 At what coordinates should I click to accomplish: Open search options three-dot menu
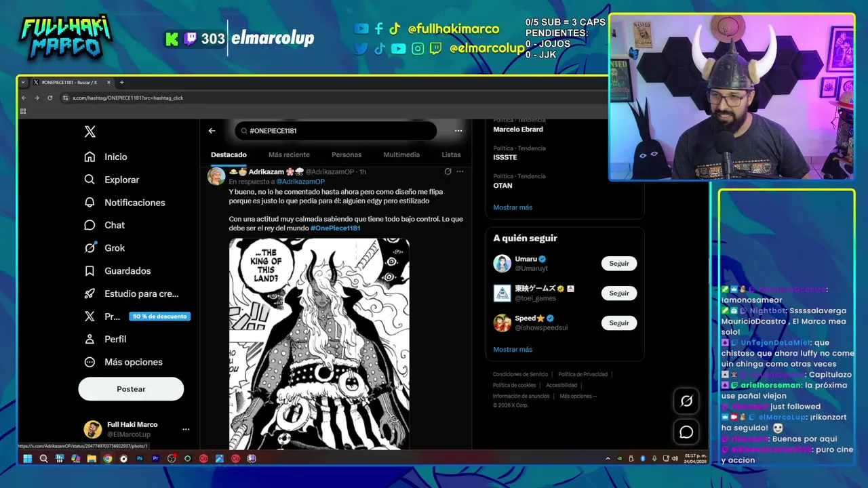[458, 131]
